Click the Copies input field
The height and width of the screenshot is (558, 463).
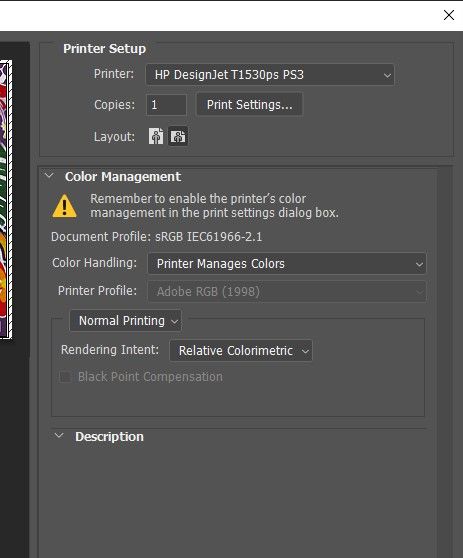click(166, 105)
